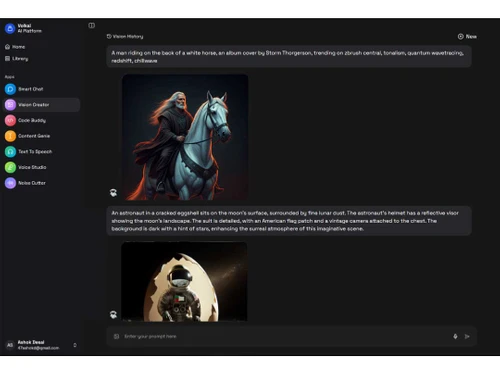500x375 pixels.
Task: Click the Home house icon
Action: 7,47
